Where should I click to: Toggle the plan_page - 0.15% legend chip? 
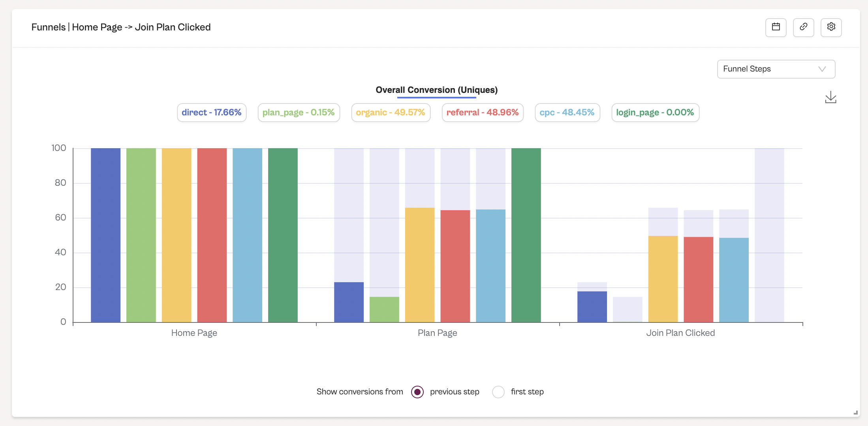coord(299,113)
